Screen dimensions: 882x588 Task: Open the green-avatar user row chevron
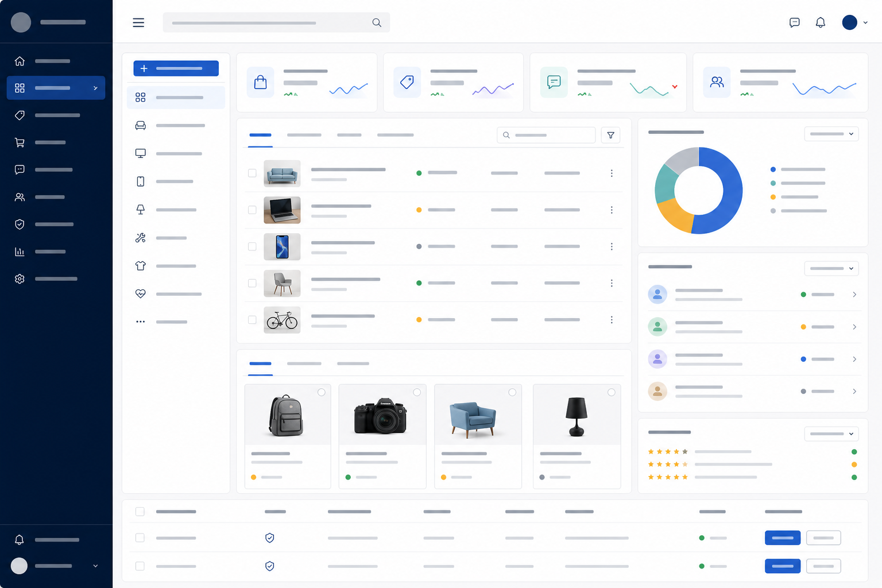pos(854,327)
